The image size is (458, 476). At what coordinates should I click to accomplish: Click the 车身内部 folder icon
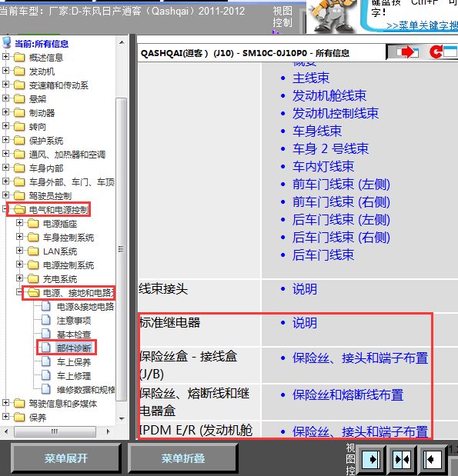tap(19, 168)
